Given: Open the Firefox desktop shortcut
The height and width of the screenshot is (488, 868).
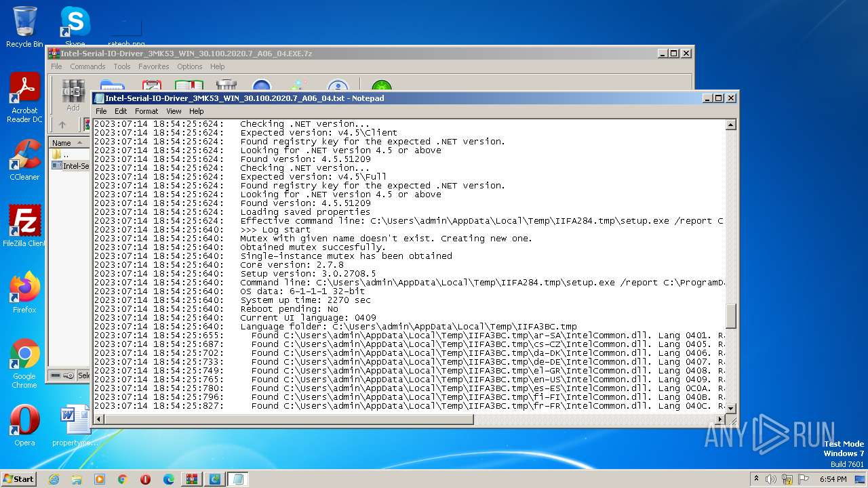Looking at the screenshot, I should click(24, 292).
